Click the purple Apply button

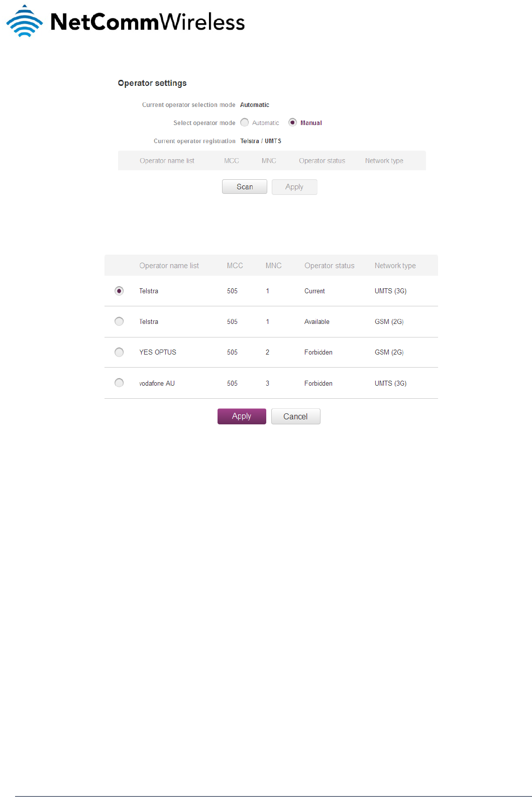pyautogui.click(x=242, y=416)
